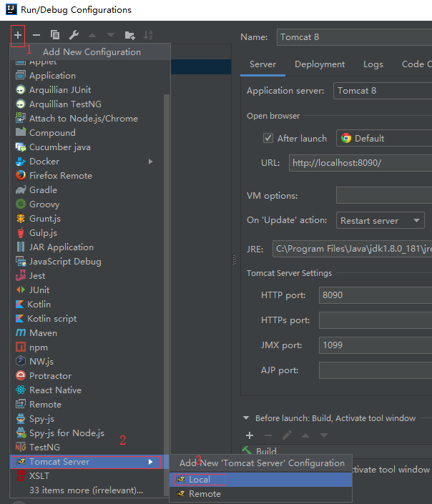Click the Create New Folder icon
The width and height of the screenshot is (432, 504).
[129, 35]
